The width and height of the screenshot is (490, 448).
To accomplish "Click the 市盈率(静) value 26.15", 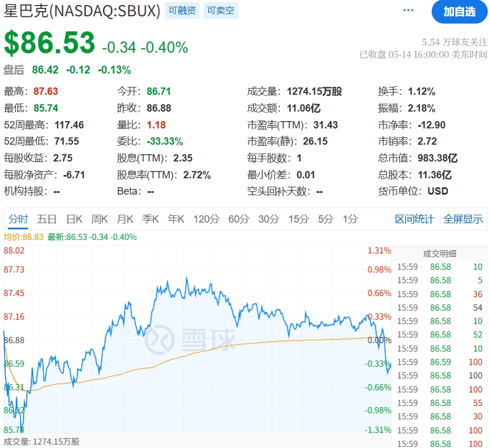I will (x=315, y=141).
